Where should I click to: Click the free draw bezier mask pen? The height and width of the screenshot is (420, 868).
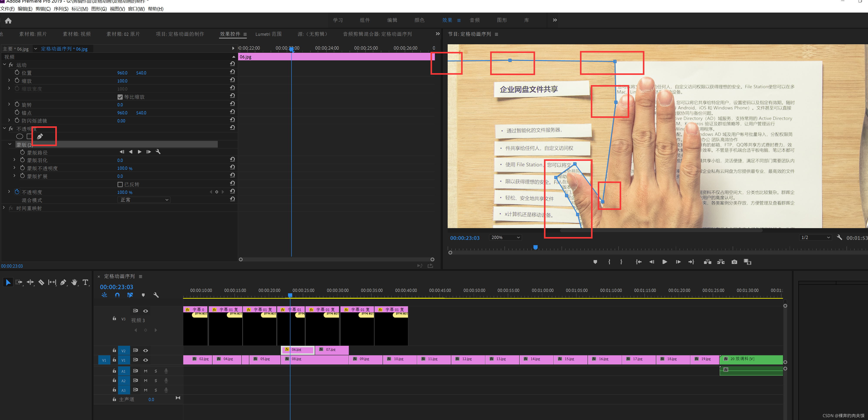pyautogui.click(x=40, y=137)
